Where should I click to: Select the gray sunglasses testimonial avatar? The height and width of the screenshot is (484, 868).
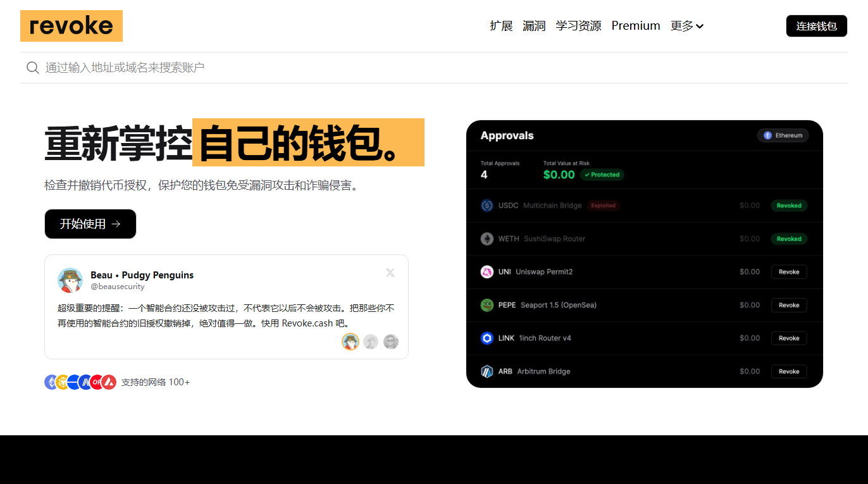pyautogui.click(x=391, y=342)
